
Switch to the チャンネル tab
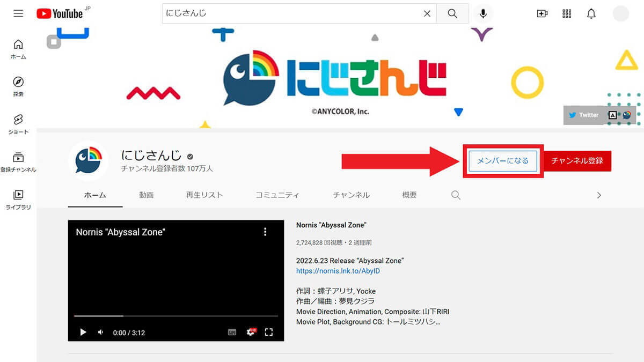[351, 195]
